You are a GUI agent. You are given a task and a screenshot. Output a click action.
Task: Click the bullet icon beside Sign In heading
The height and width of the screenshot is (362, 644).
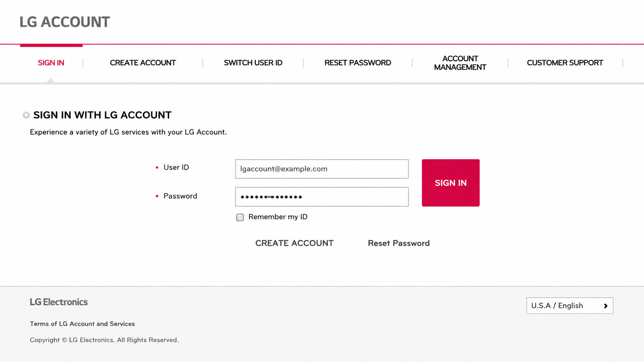coord(26,115)
